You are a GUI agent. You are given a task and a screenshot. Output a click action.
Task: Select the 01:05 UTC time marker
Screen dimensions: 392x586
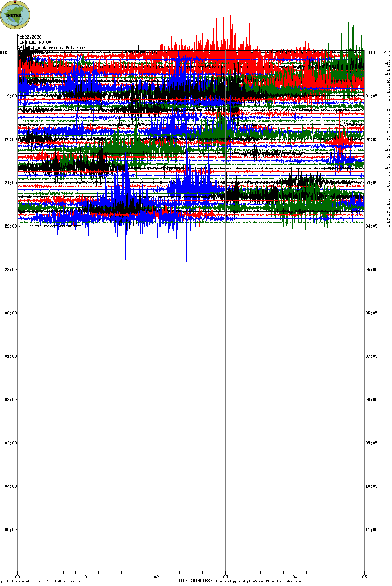371,96
